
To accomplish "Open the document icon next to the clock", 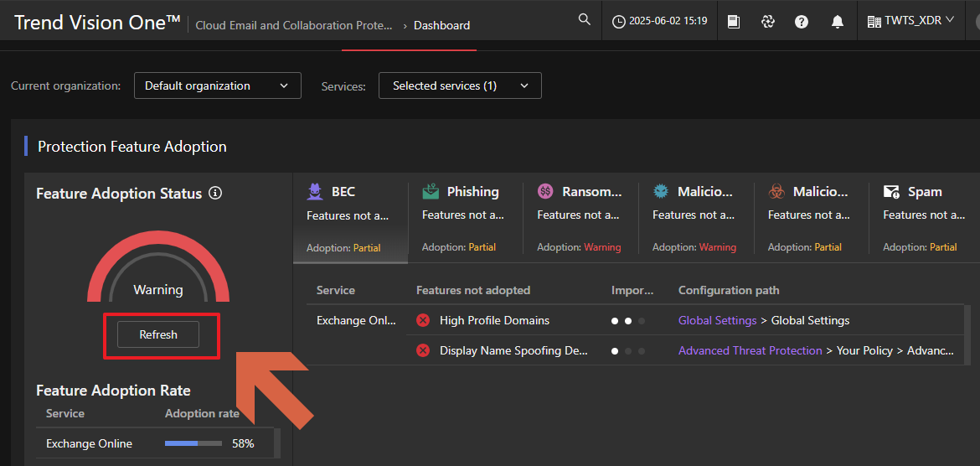I will coord(734,22).
